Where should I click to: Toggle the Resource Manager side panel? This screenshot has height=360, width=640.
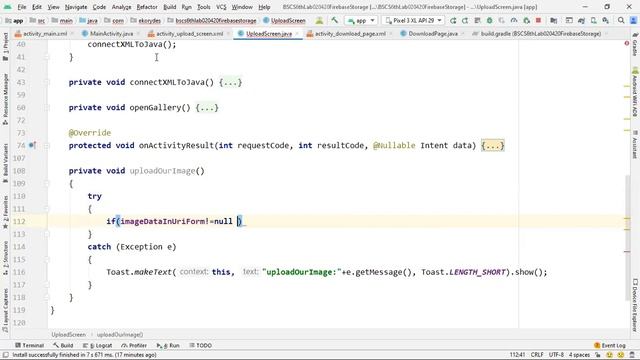5,99
